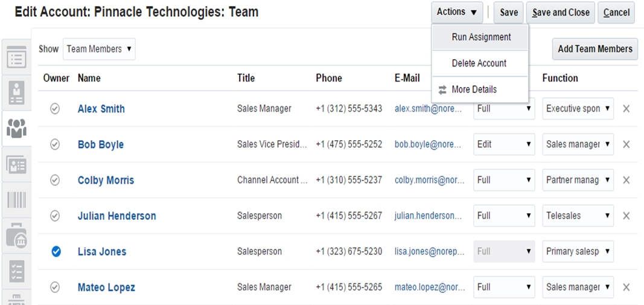644x305 pixels.
Task: Select Delete Account menu entry
Action: click(479, 63)
